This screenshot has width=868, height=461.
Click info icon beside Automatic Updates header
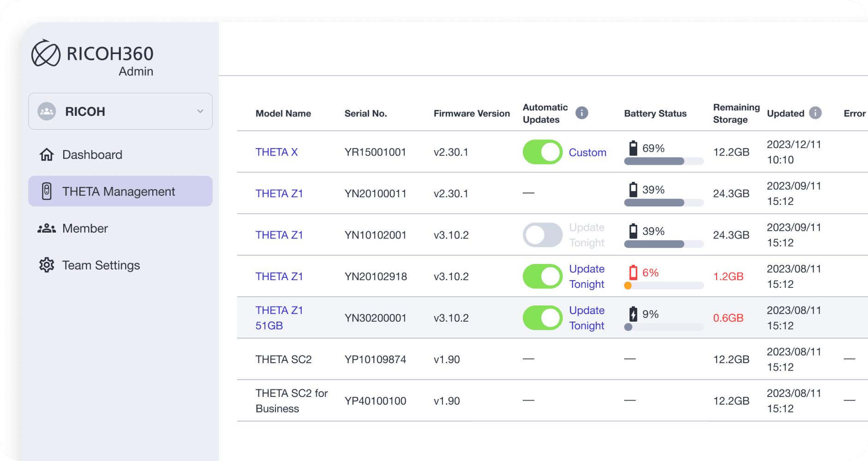[582, 113]
